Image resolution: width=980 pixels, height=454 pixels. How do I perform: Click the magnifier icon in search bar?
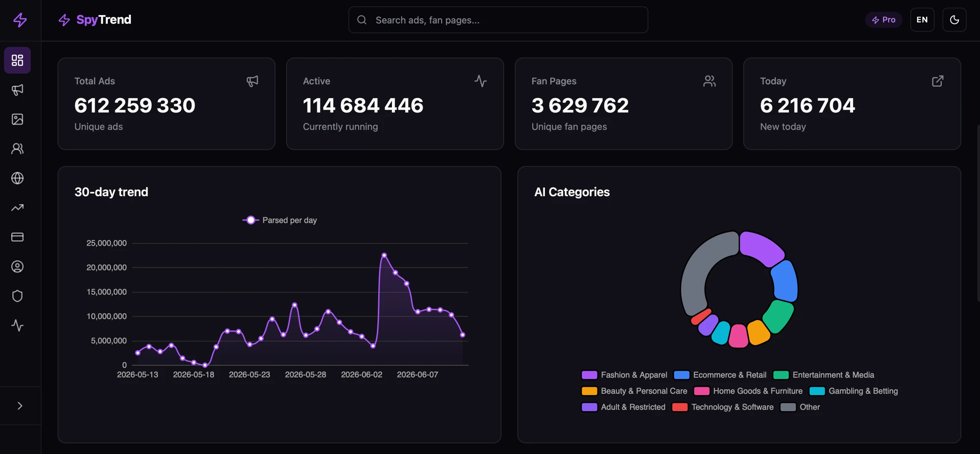362,20
